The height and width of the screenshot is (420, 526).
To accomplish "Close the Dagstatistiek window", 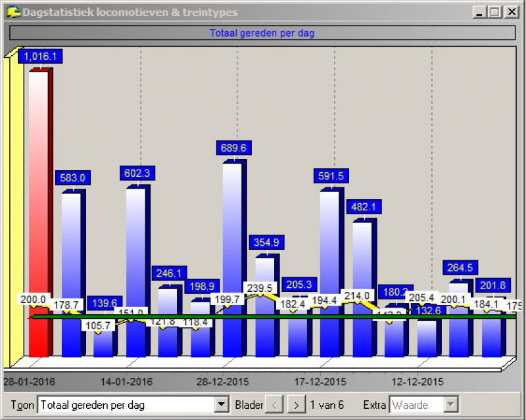I will point(508,12).
